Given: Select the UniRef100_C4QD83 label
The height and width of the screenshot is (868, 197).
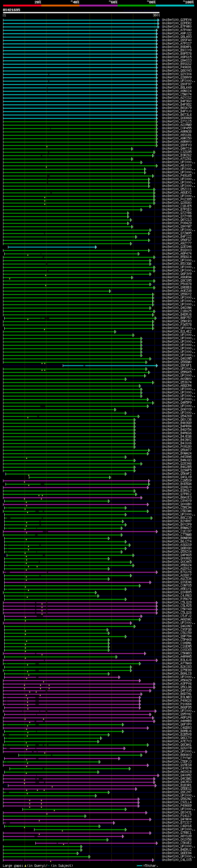Looking at the screenshot, I should (177, 728).
